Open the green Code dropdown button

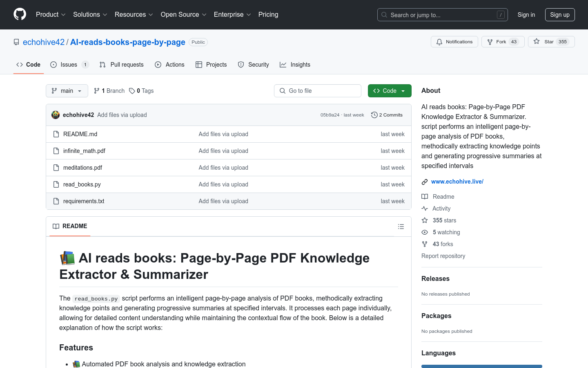point(390,91)
